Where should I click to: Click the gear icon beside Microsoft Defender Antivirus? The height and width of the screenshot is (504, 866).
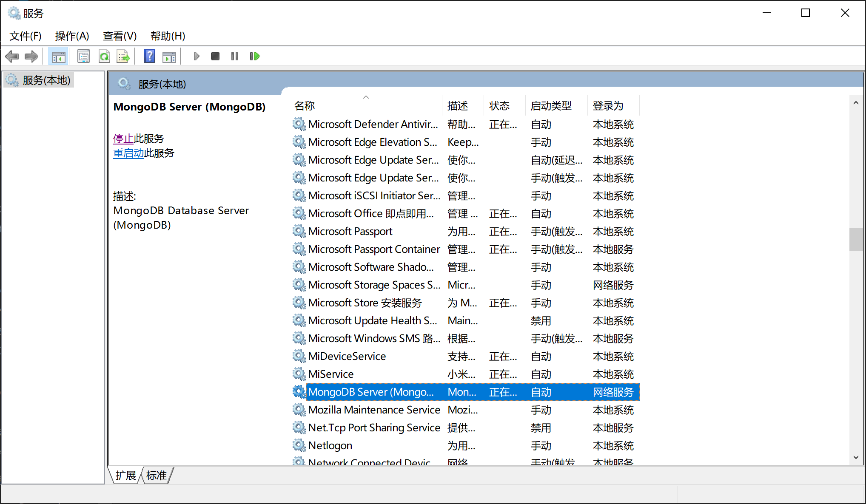pos(299,124)
